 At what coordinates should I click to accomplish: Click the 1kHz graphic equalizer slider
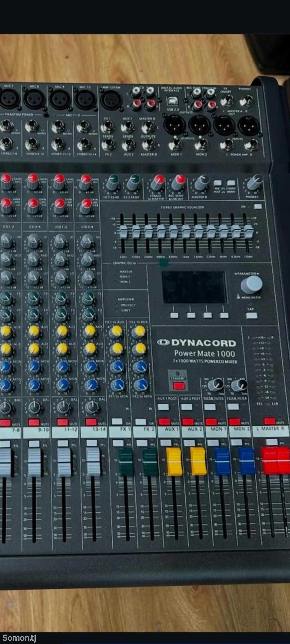tap(186, 231)
